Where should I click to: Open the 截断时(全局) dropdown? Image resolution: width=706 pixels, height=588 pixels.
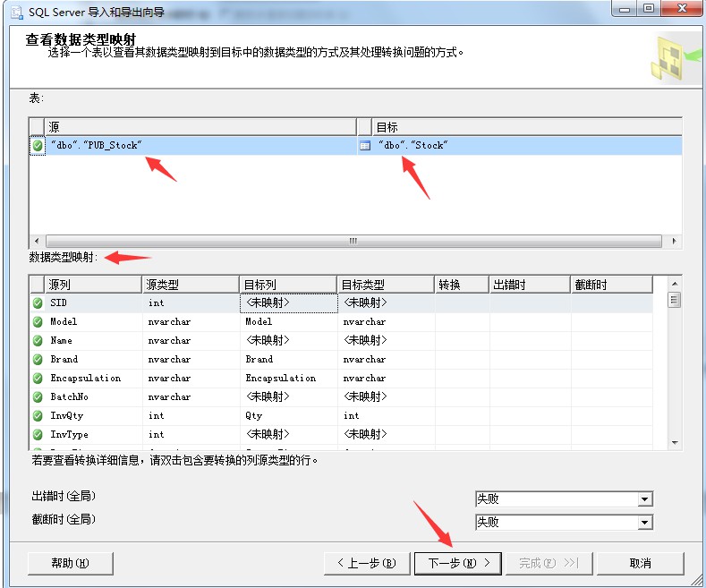(x=644, y=523)
